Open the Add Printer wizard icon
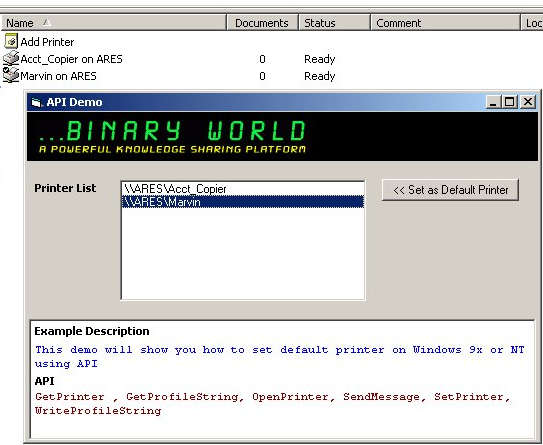Viewport: 543px width, 445px height. 11,41
